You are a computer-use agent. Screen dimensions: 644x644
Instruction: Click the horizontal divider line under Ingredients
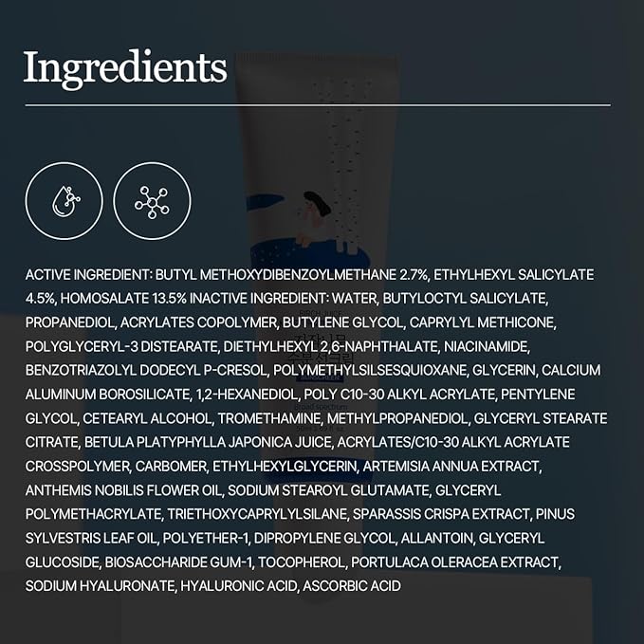[318, 105]
